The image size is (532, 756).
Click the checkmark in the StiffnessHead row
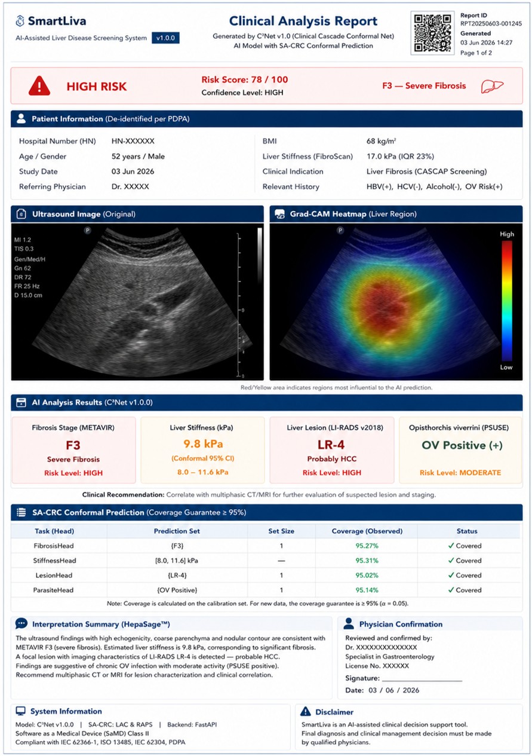451,561
